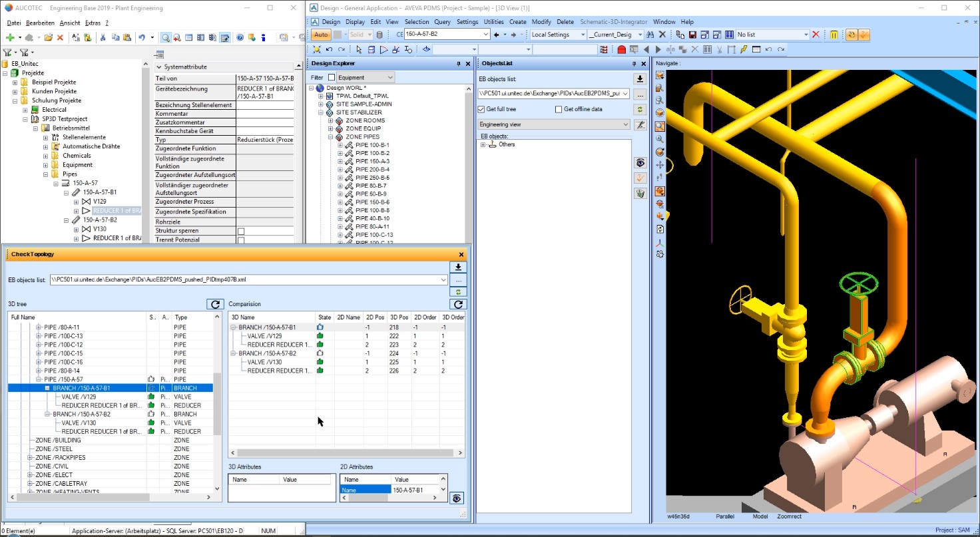The width and height of the screenshot is (980, 537).
Task: Click the recycle bin icon in ObjectsList
Action: (x=640, y=194)
